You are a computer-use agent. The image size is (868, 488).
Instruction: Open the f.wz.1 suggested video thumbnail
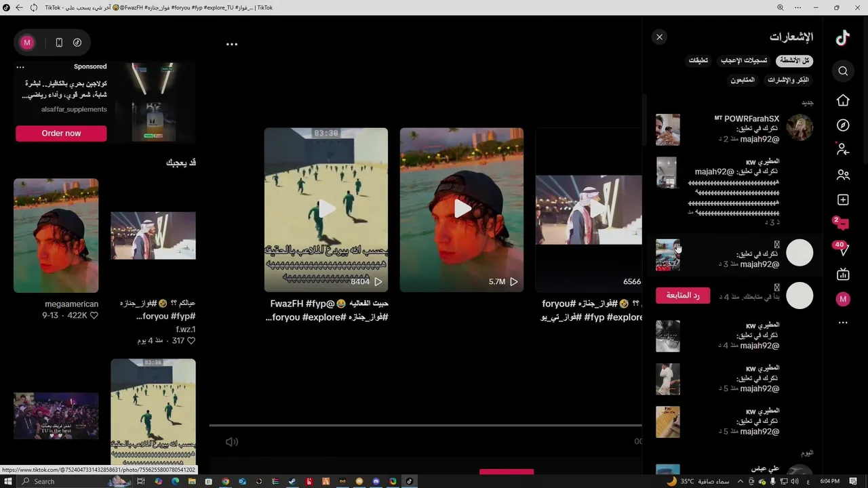153,235
